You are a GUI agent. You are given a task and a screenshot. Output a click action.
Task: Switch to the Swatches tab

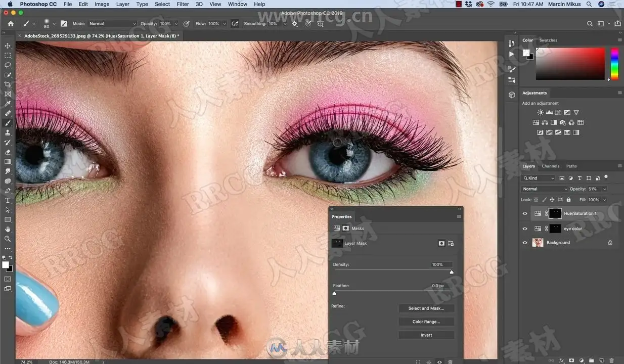click(548, 40)
